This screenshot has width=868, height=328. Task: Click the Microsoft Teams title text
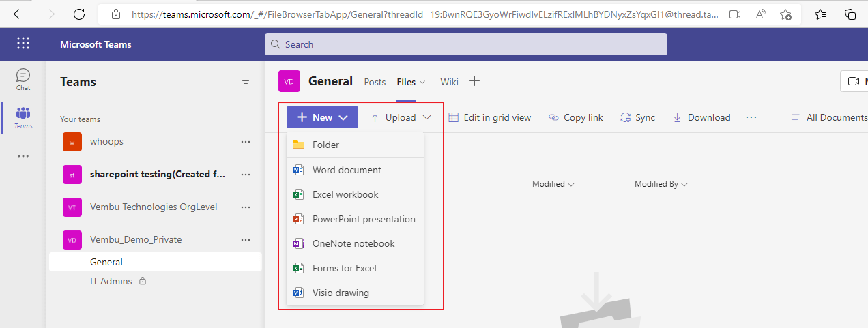pyautogui.click(x=96, y=44)
